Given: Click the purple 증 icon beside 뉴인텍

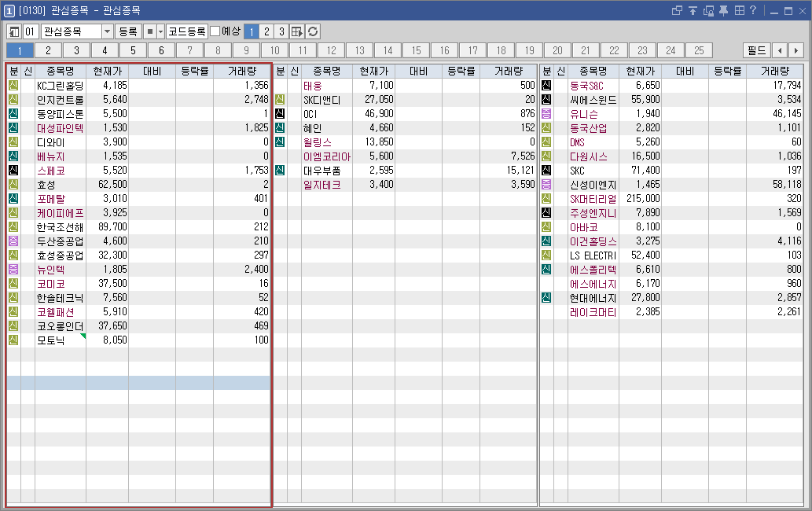Looking at the screenshot, I should tap(13, 269).
